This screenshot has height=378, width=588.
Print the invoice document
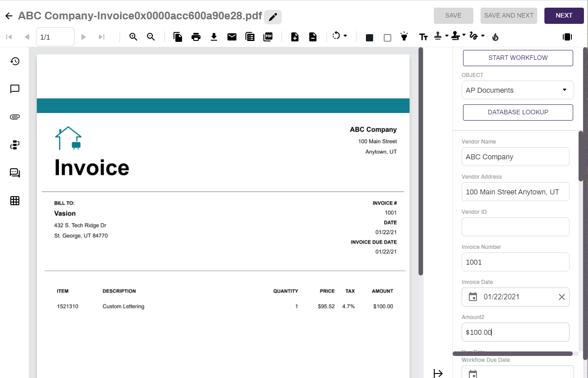tap(196, 37)
